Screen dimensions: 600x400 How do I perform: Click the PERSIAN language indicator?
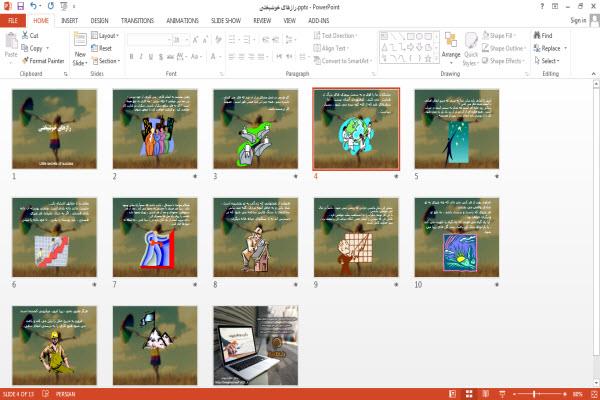(x=65, y=394)
